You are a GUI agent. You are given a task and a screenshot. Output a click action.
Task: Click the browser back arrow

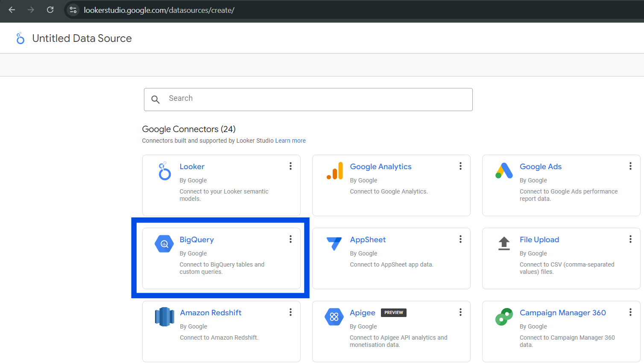(x=12, y=10)
